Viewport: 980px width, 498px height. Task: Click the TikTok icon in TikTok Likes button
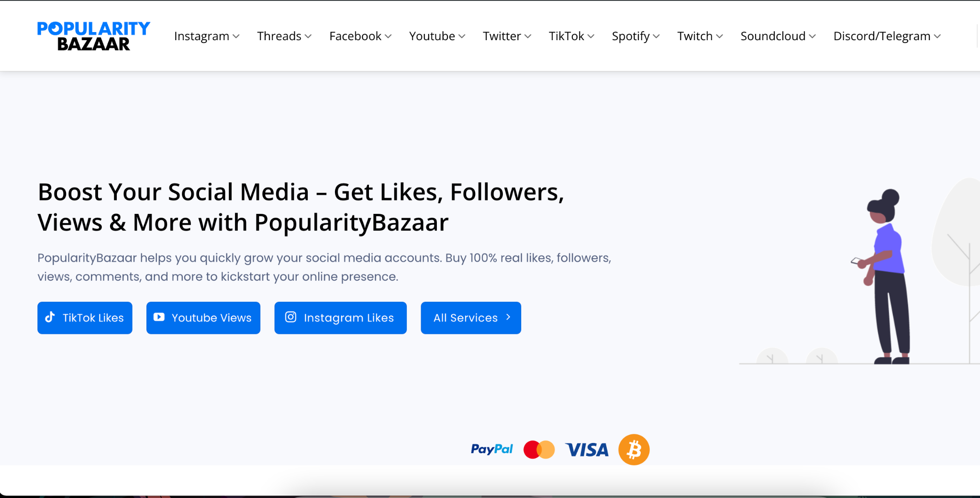50,317
